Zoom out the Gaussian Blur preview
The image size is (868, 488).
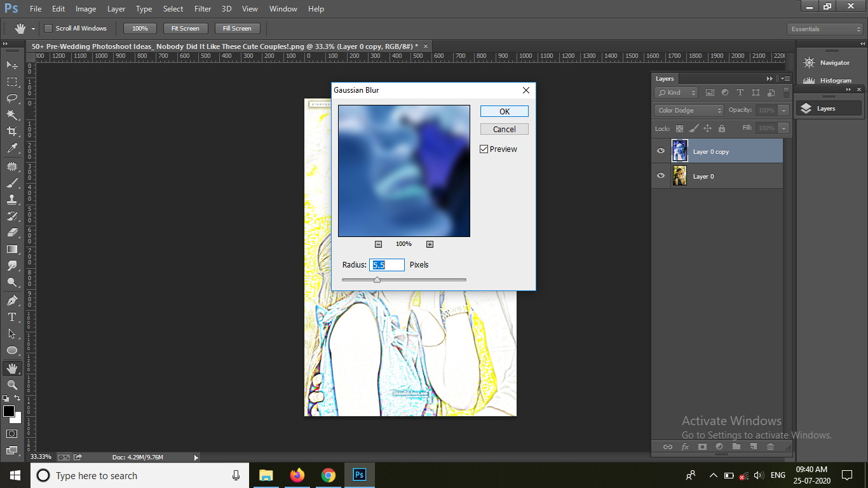[x=378, y=244]
